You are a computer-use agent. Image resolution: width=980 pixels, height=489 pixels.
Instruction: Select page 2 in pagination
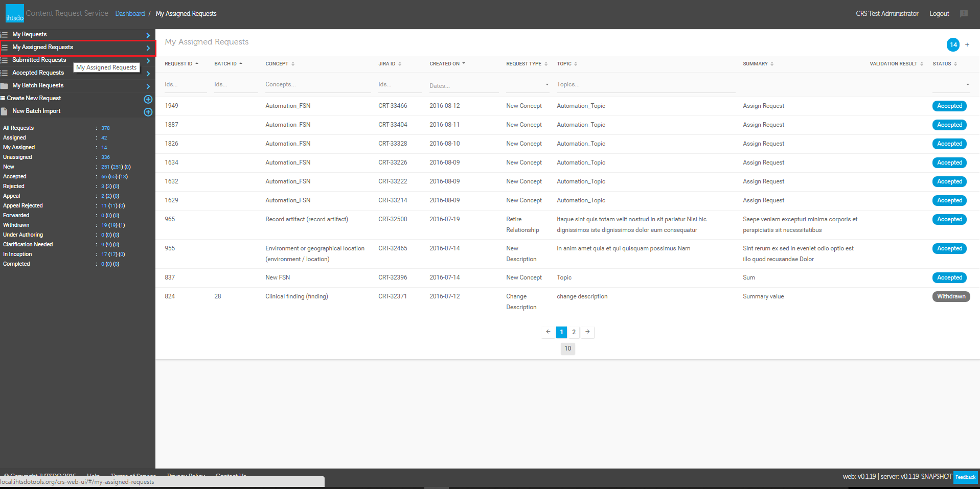pyautogui.click(x=574, y=332)
